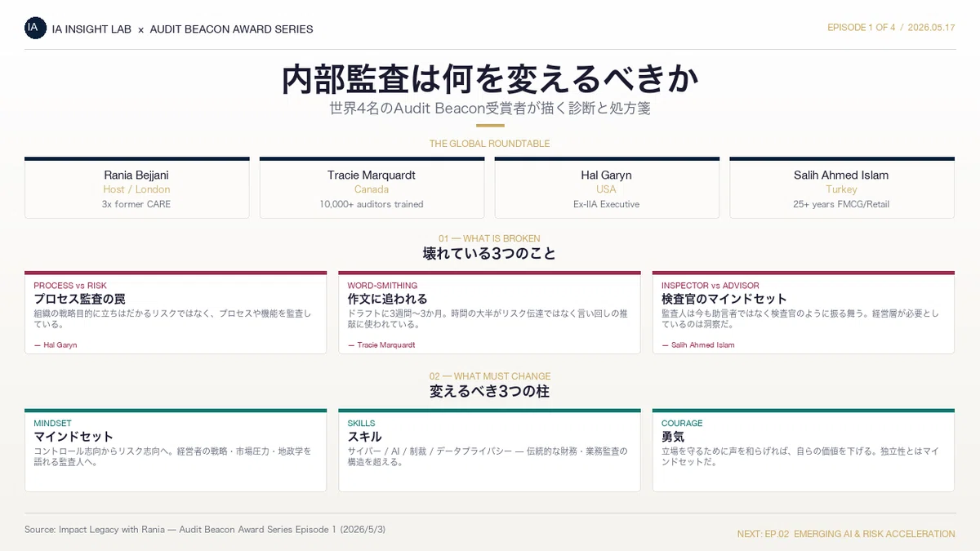
Task: Click 'Turkey' under Salih Ahmed Islam
Action: pyautogui.click(x=841, y=189)
